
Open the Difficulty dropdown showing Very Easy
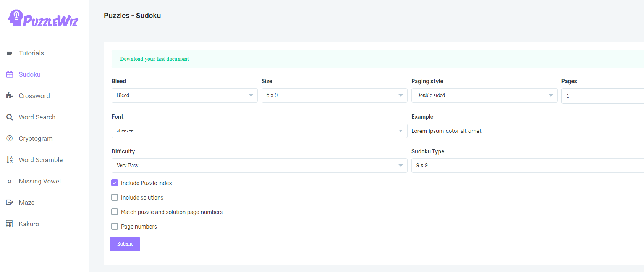pyautogui.click(x=259, y=166)
